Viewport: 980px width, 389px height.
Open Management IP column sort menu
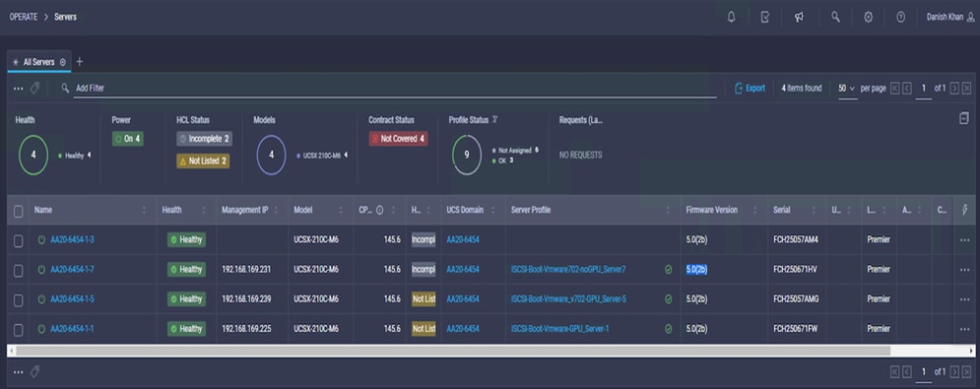[276, 210]
